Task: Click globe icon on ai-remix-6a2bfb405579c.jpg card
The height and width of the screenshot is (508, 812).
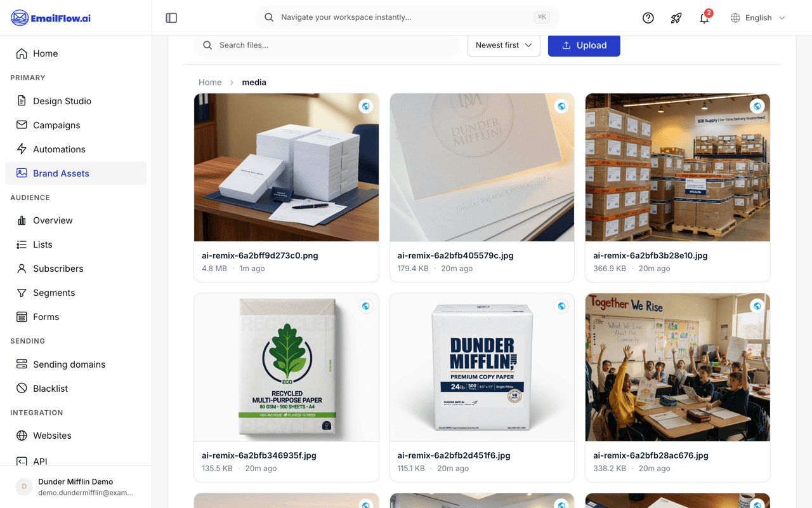Action: [561, 106]
